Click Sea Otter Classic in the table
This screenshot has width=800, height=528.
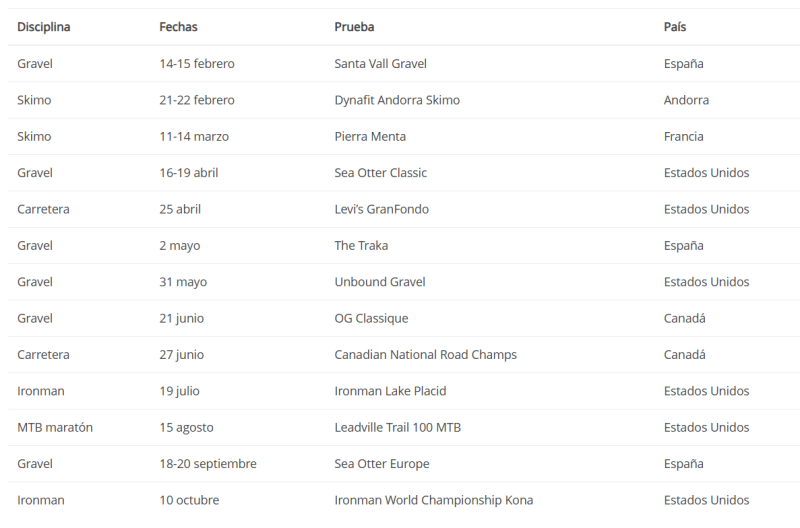[380, 173]
